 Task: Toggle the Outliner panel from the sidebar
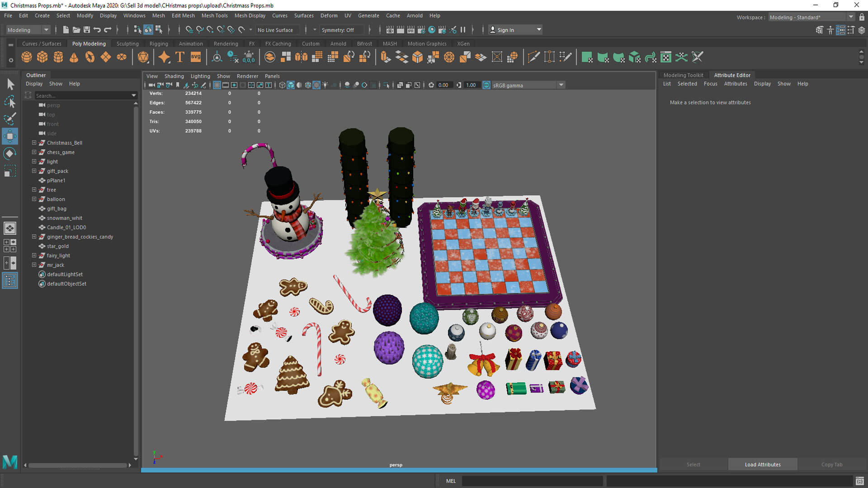[x=10, y=281]
